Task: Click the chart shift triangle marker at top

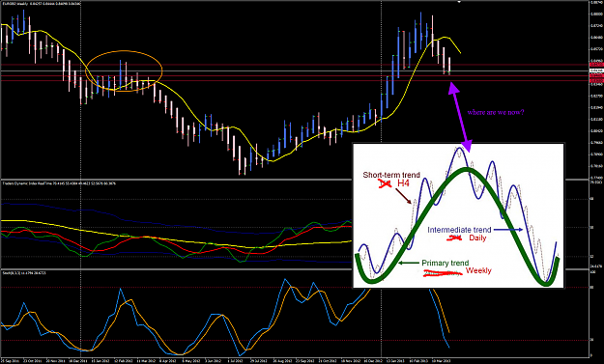Action: coord(459,2)
